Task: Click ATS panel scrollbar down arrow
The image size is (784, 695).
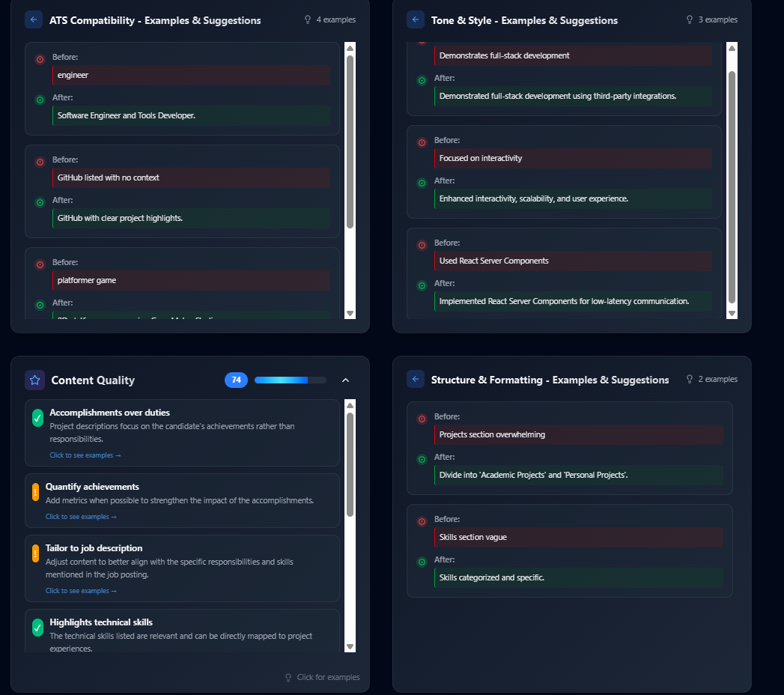Action: (350, 314)
